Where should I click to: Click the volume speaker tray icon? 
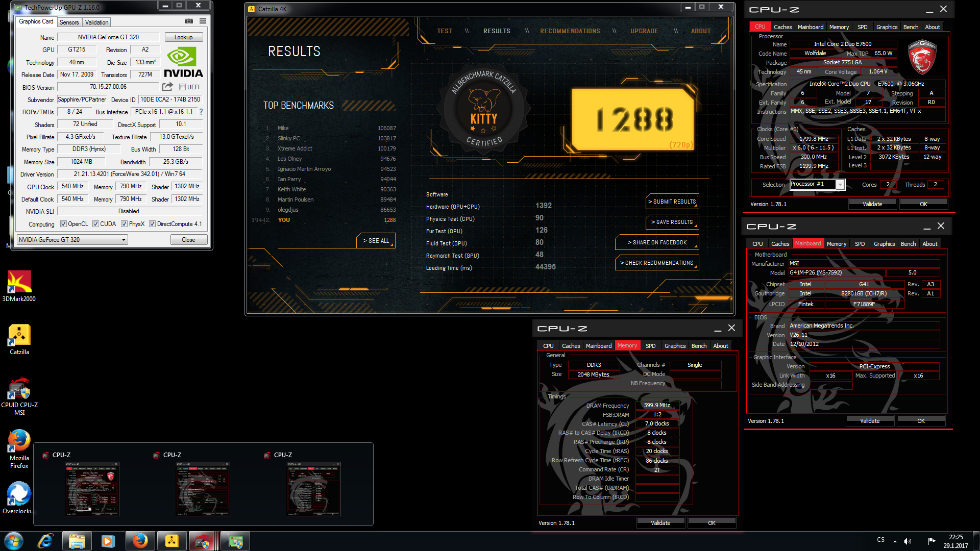[908, 541]
